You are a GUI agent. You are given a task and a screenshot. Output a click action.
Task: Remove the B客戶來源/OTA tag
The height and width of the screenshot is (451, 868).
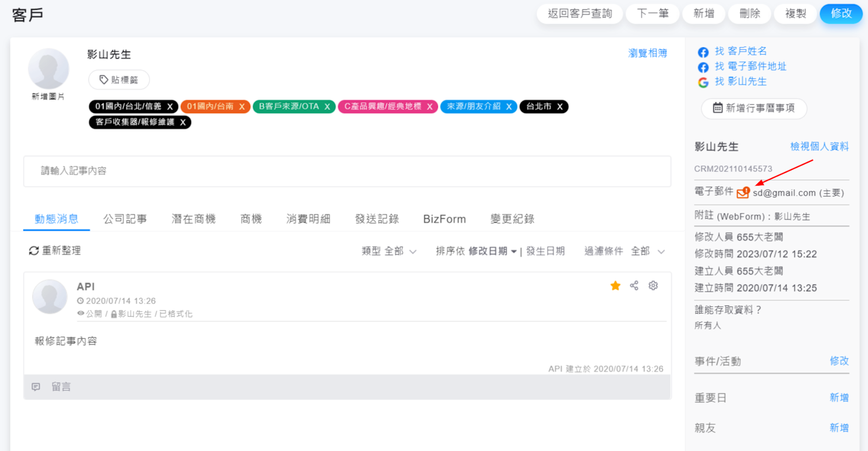[x=327, y=107]
